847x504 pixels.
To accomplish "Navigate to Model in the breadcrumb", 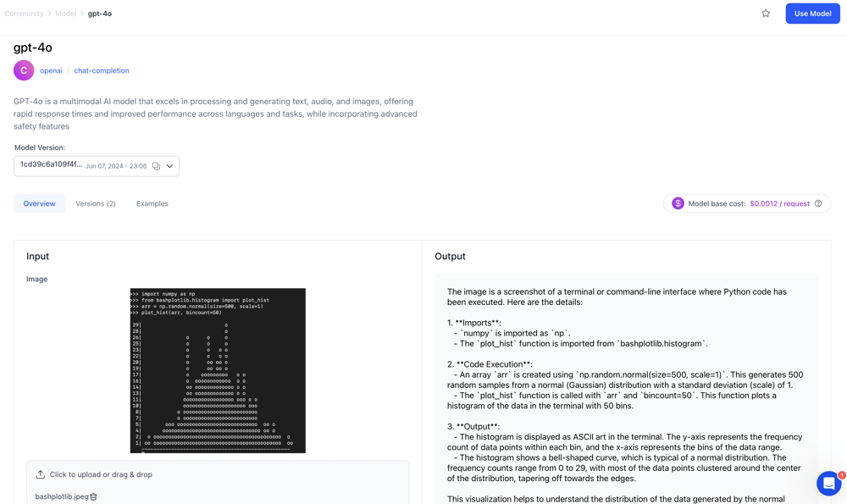I will [65, 14].
